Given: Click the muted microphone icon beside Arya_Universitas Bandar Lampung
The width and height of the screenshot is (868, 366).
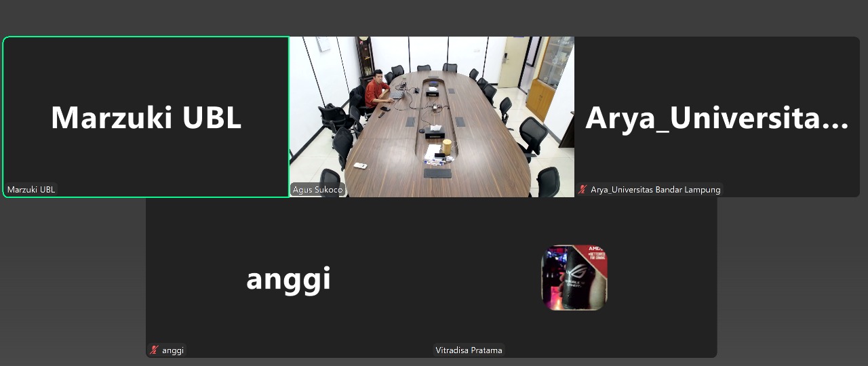Looking at the screenshot, I should tap(582, 190).
